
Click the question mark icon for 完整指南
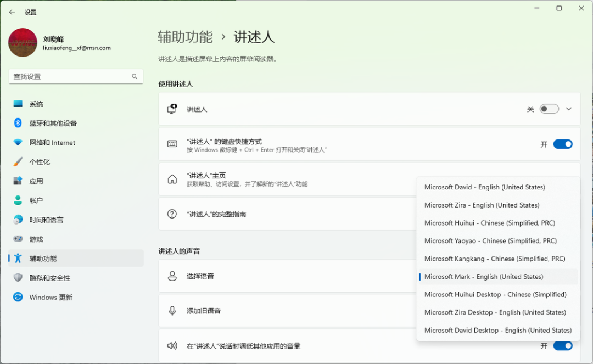coord(172,214)
